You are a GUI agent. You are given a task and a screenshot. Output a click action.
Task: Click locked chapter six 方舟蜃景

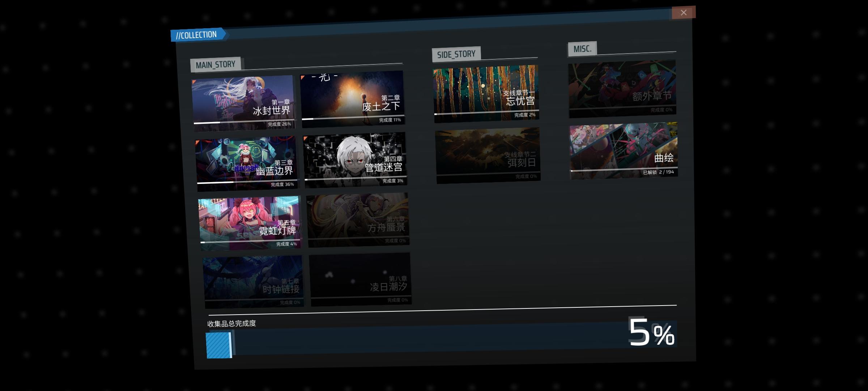[358, 219]
